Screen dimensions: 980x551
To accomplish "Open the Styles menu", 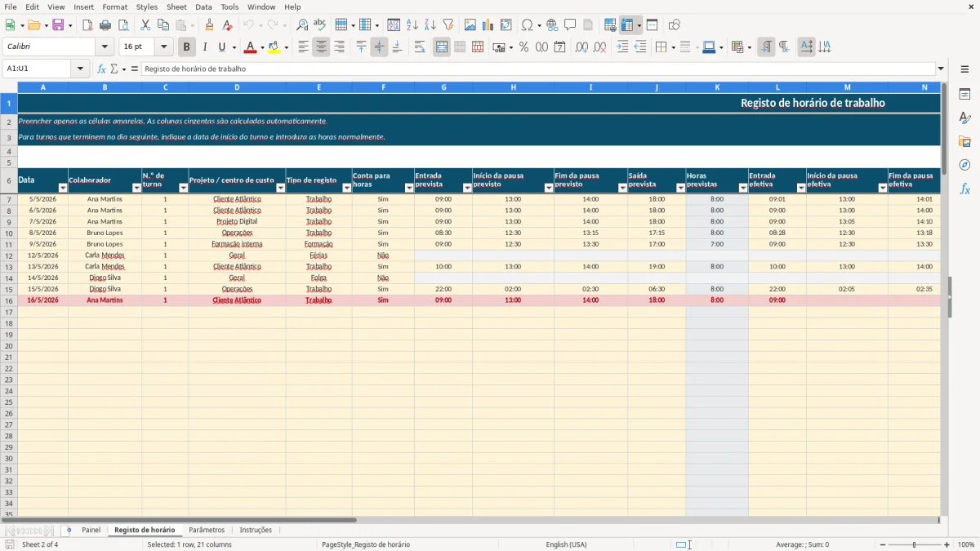I will pos(147,7).
